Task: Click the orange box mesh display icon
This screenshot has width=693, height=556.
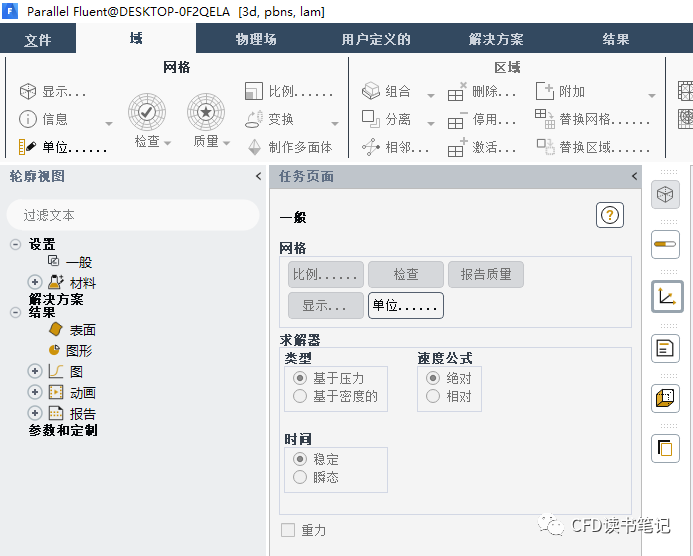Action: pyautogui.click(x=665, y=398)
